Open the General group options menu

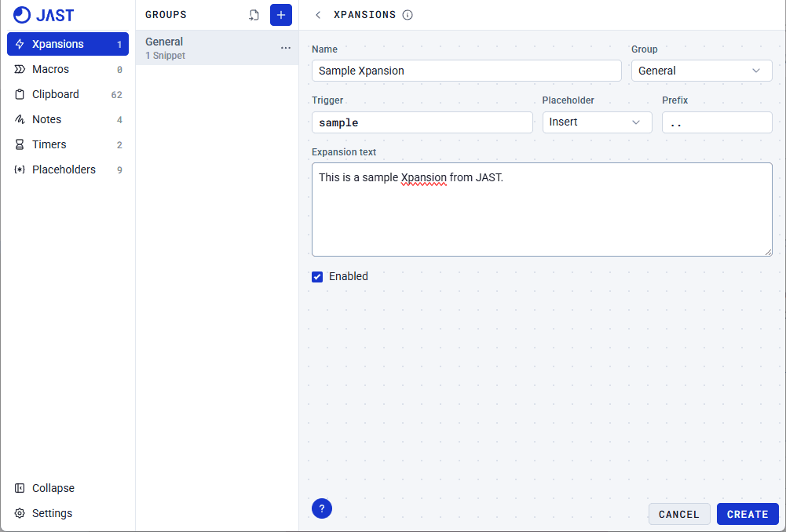click(x=286, y=48)
